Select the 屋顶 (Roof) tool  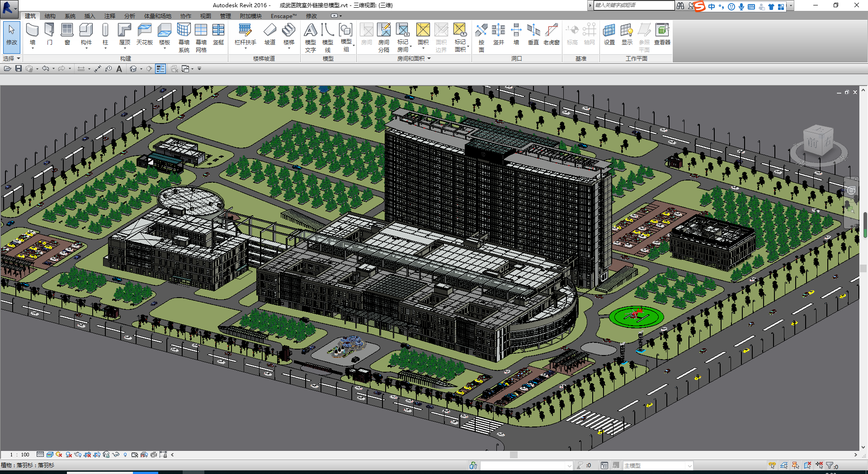click(x=125, y=34)
